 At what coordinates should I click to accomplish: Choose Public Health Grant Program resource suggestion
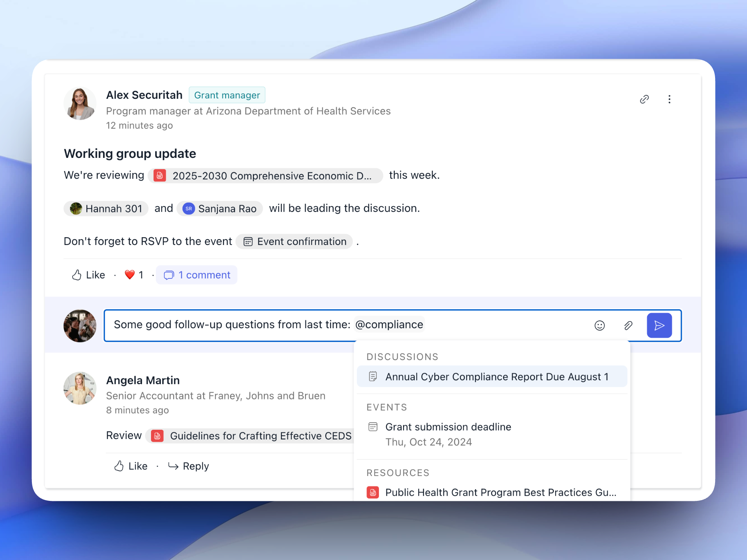pos(492,492)
